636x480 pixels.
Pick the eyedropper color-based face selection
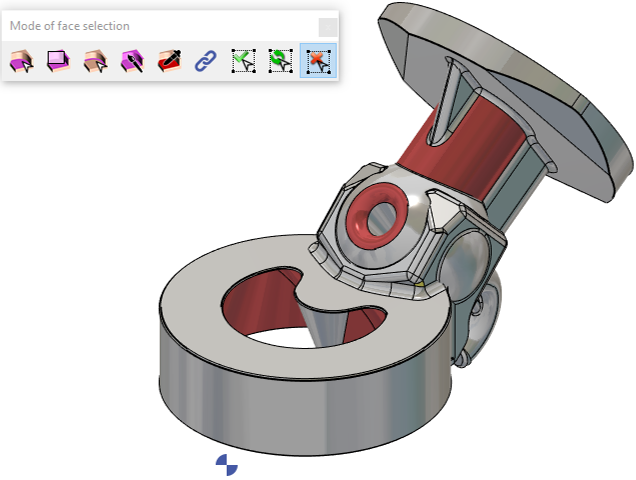[x=168, y=61]
